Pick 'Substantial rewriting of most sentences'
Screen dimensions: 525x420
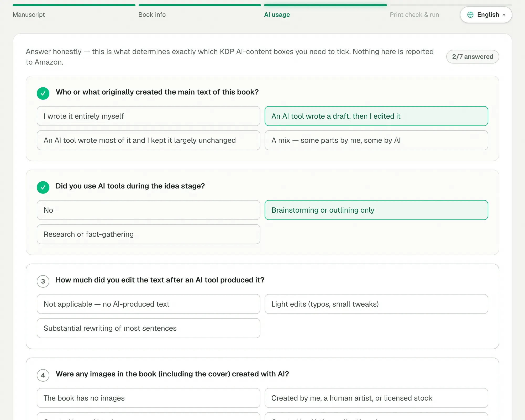tap(149, 328)
